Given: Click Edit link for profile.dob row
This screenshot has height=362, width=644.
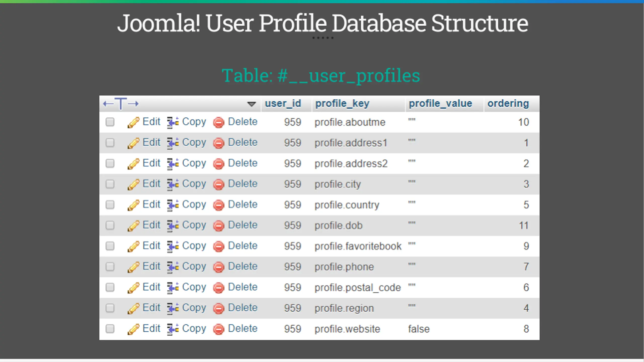Looking at the screenshot, I should (x=151, y=225).
